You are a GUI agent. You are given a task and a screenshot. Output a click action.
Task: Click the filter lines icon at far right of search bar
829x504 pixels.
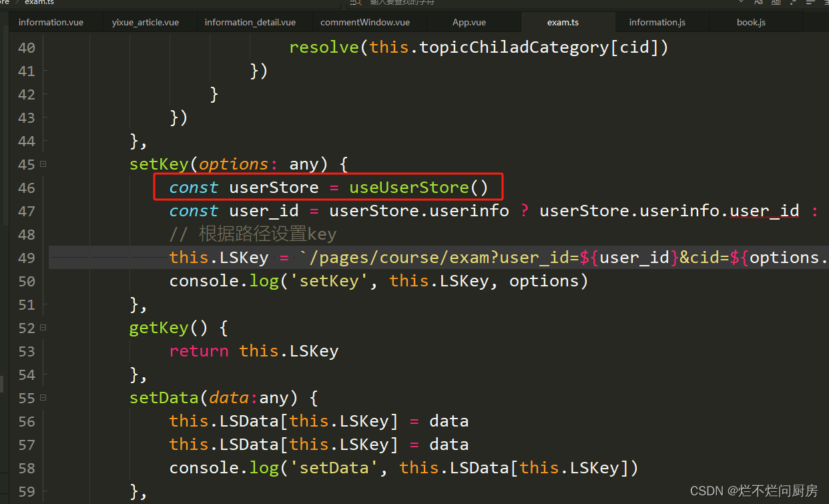(826, 3)
